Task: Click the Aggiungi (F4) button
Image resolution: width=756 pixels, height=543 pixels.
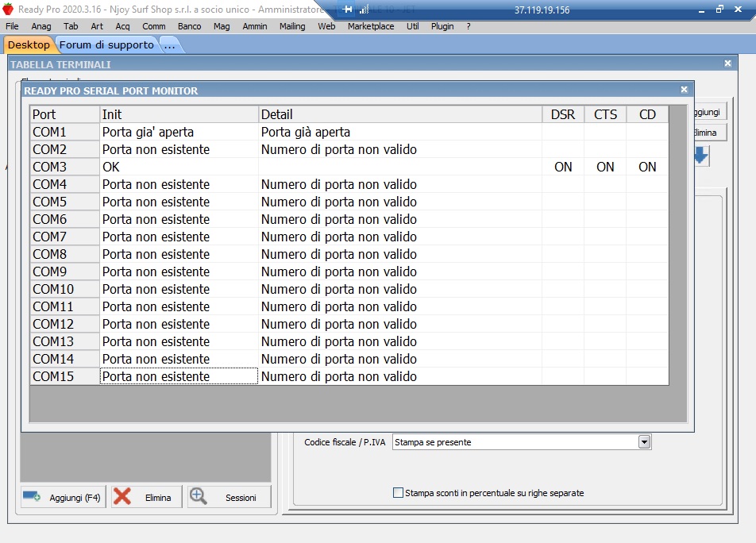Action: [63, 497]
